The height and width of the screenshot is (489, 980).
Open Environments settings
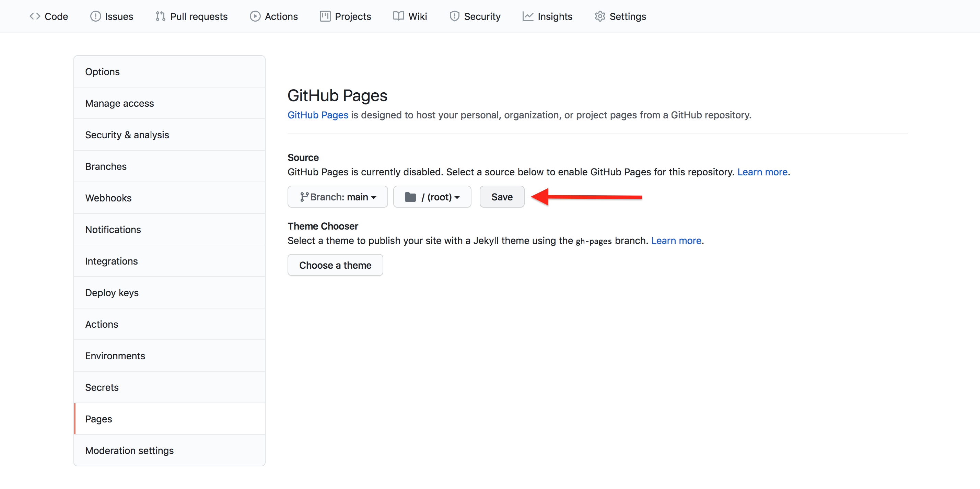click(x=169, y=356)
